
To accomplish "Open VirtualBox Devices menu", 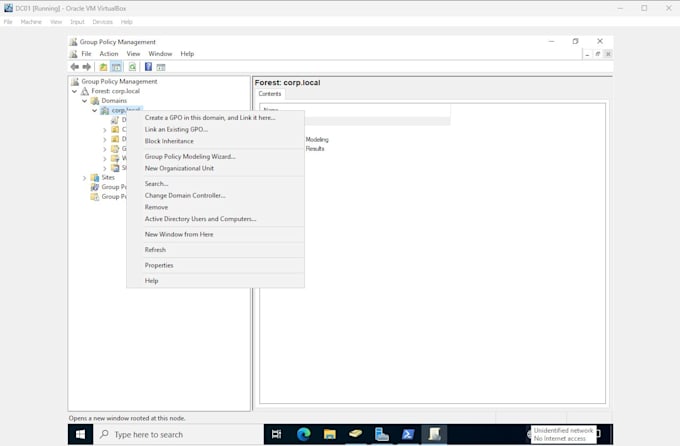I will pyautogui.click(x=102, y=22).
